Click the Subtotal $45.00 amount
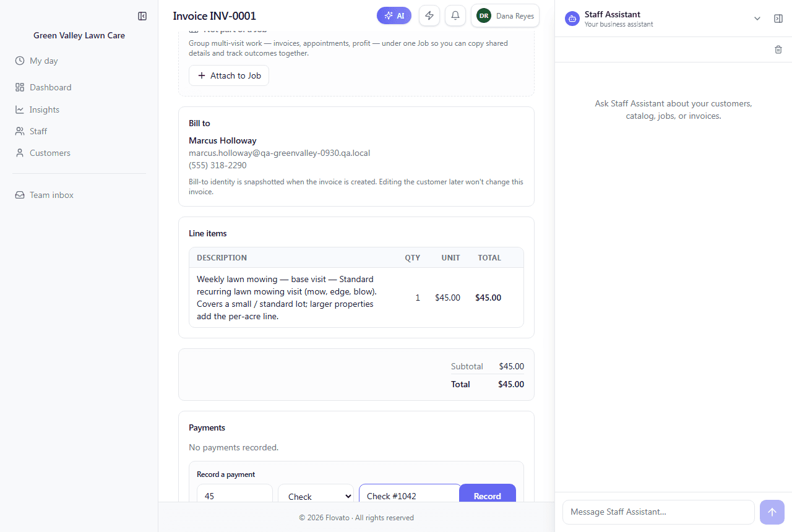 point(512,366)
